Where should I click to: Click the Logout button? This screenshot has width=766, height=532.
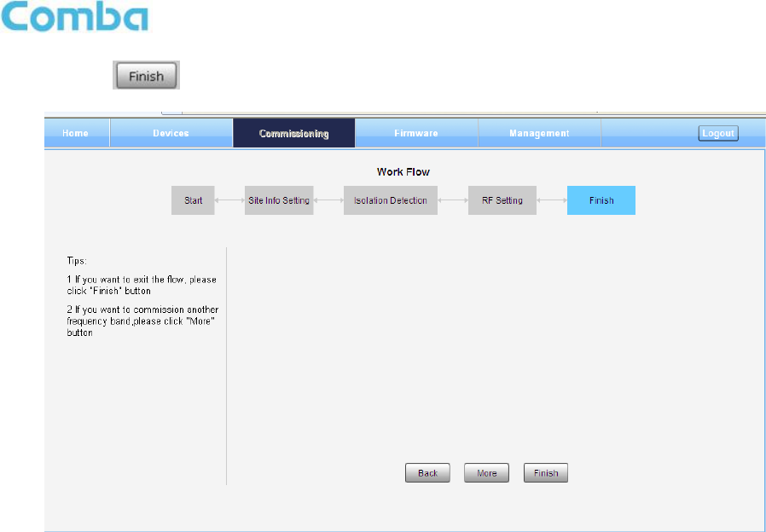click(x=718, y=133)
